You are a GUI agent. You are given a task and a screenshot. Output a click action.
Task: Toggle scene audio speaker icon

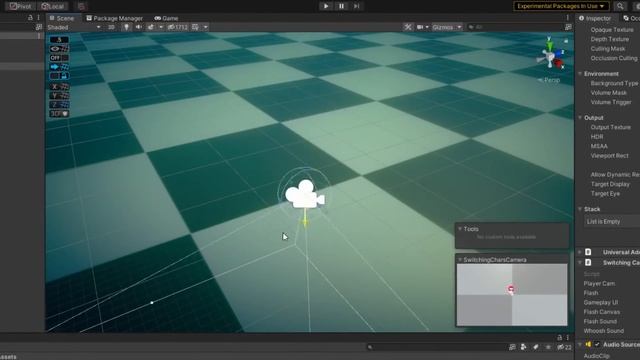pyautogui.click(x=138, y=27)
